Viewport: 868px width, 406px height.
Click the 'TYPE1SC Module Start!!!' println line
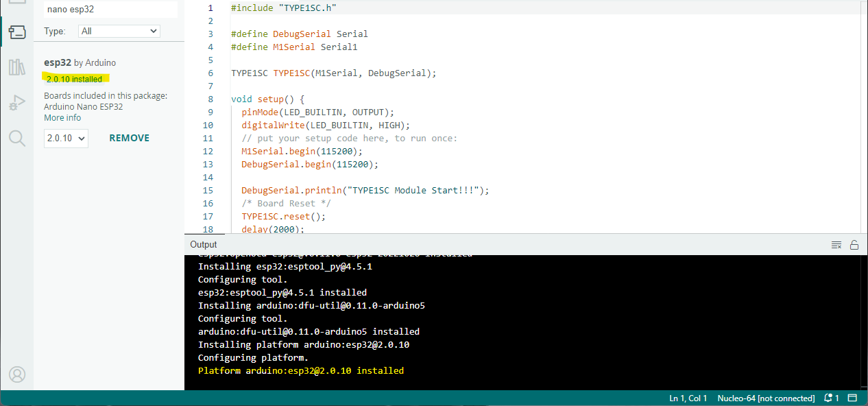(365, 190)
